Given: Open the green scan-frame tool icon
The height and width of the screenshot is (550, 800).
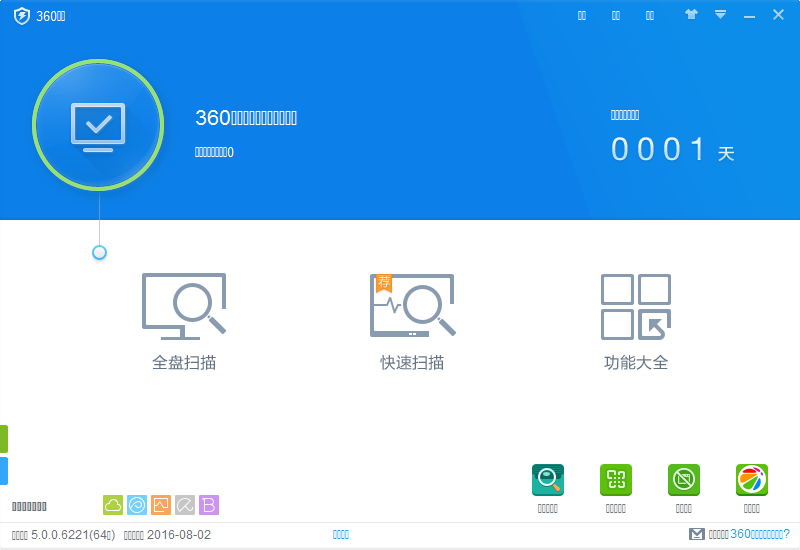Looking at the screenshot, I should pos(616,481).
